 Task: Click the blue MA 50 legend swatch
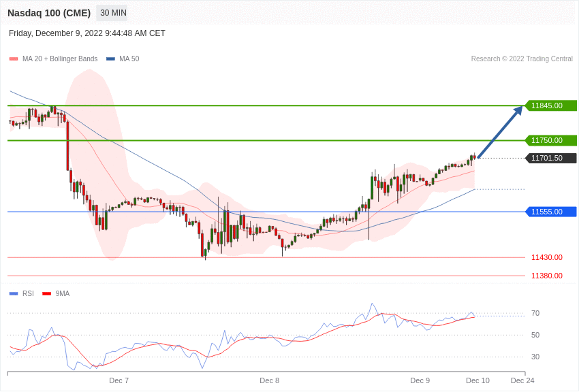(x=110, y=59)
